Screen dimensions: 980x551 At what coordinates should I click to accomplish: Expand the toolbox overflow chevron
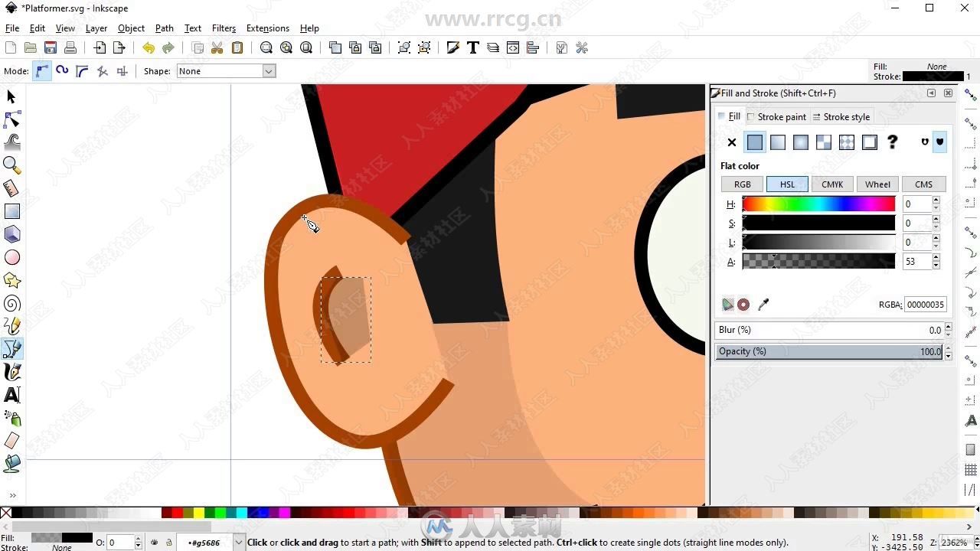(11, 495)
